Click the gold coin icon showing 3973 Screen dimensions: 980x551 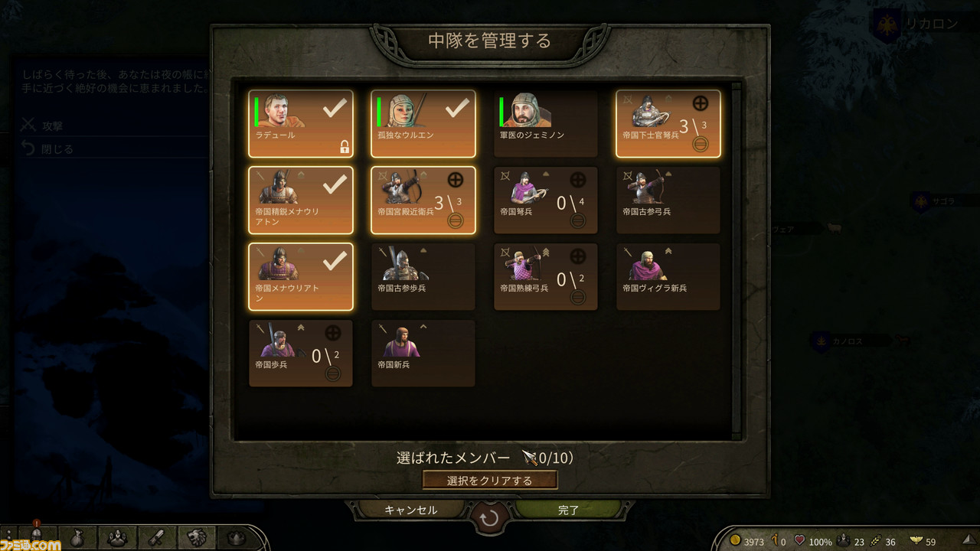point(735,541)
